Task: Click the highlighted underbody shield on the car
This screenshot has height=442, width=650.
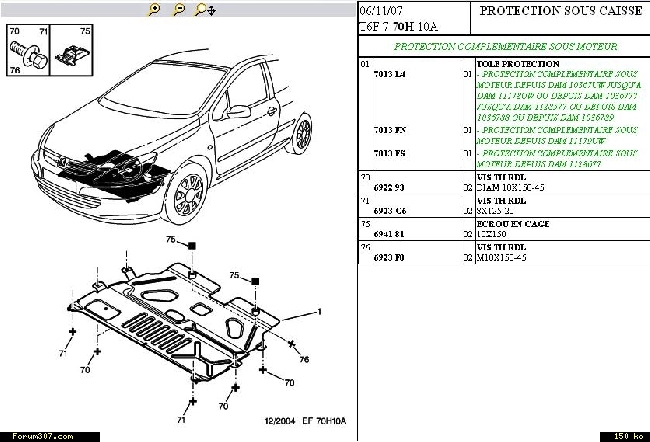Action: 112,171
